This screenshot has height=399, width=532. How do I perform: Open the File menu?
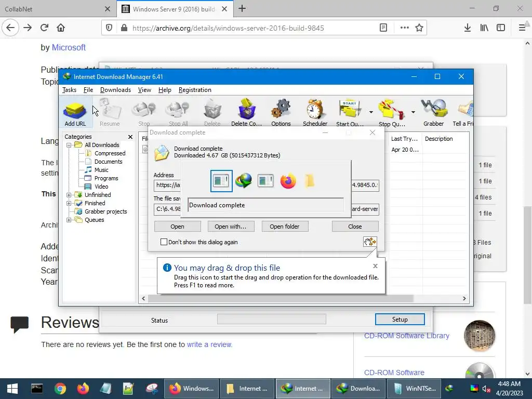[x=88, y=90]
